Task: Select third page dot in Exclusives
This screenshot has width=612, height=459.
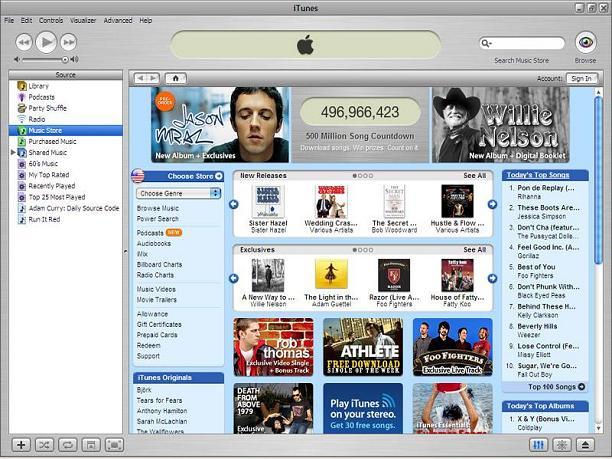Action: click(x=365, y=250)
